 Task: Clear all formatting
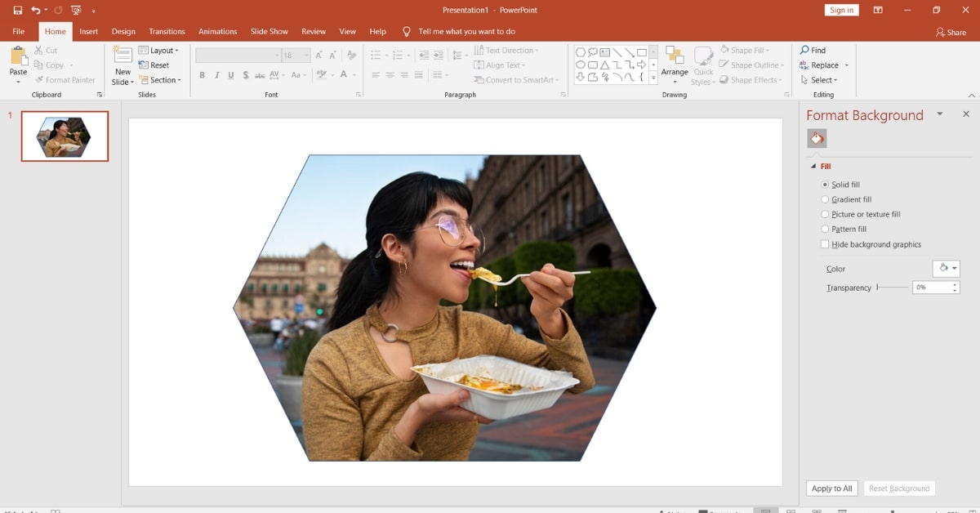coord(352,55)
